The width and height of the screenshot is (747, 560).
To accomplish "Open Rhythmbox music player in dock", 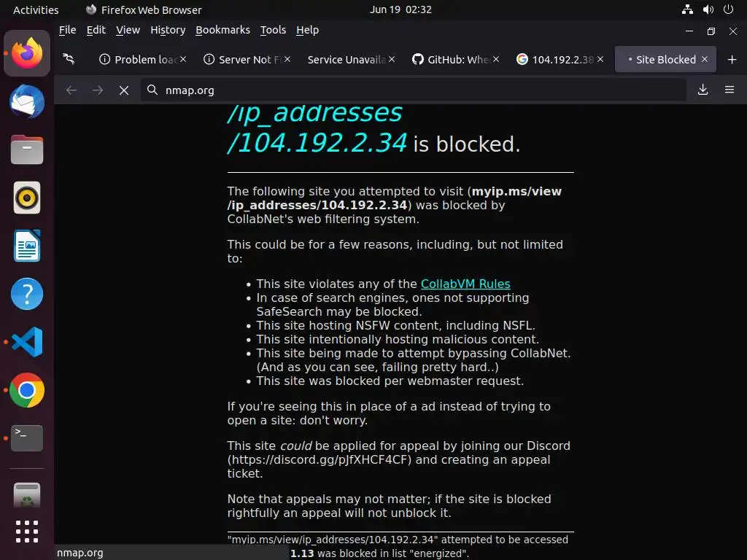I will 27,198.
